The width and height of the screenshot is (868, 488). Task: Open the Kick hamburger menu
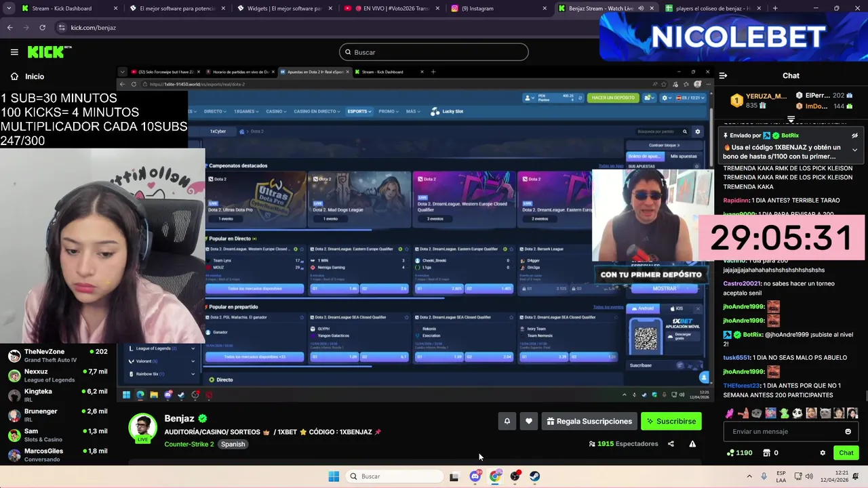(x=14, y=52)
